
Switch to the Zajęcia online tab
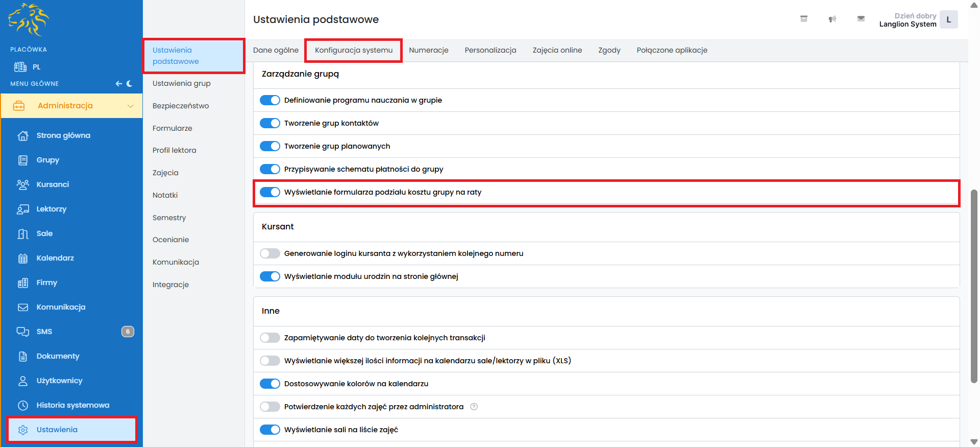pyautogui.click(x=557, y=50)
